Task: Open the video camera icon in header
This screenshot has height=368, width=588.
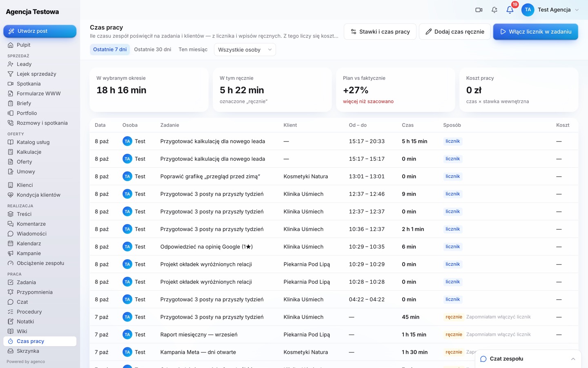Action: [479, 10]
